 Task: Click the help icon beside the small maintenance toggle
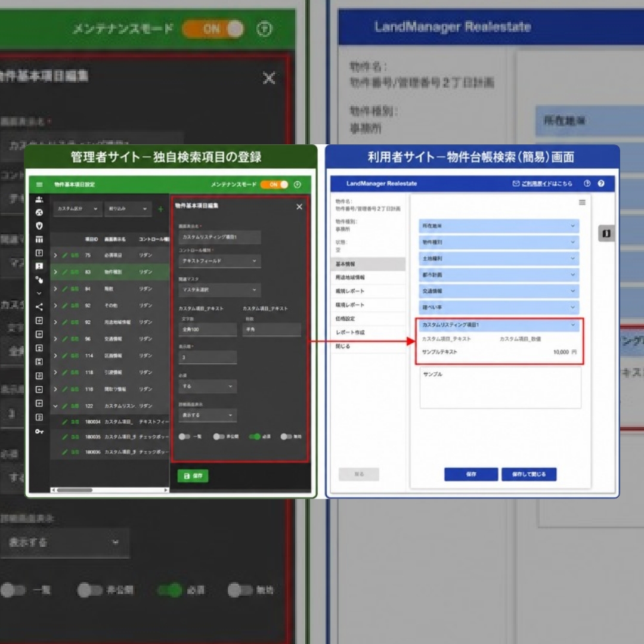pyautogui.click(x=298, y=184)
